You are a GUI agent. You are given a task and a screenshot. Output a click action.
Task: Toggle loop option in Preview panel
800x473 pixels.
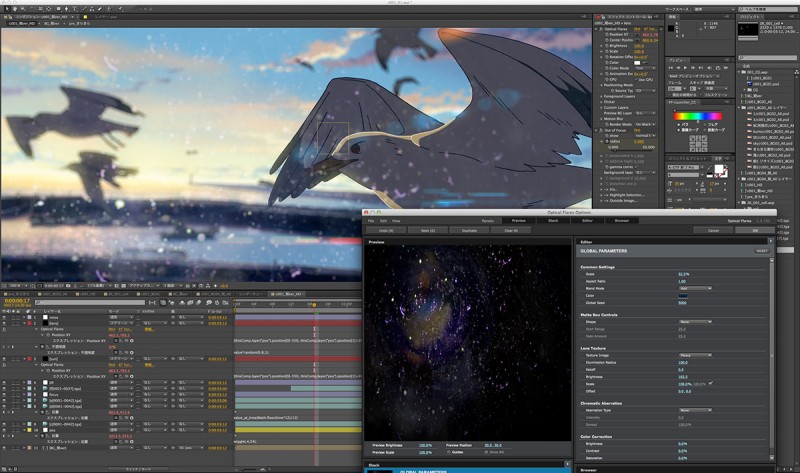coord(718,68)
